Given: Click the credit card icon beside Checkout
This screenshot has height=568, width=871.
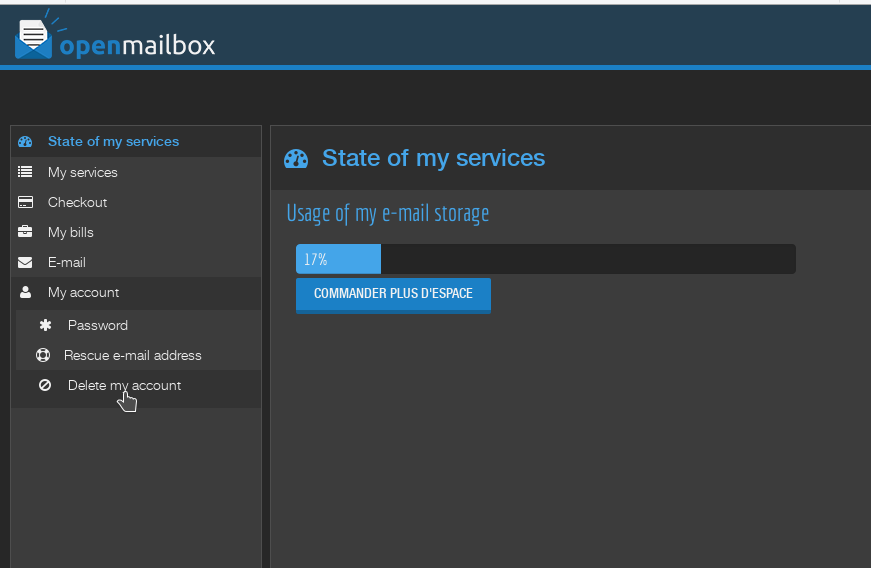Looking at the screenshot, I should (x=25, y=202).
